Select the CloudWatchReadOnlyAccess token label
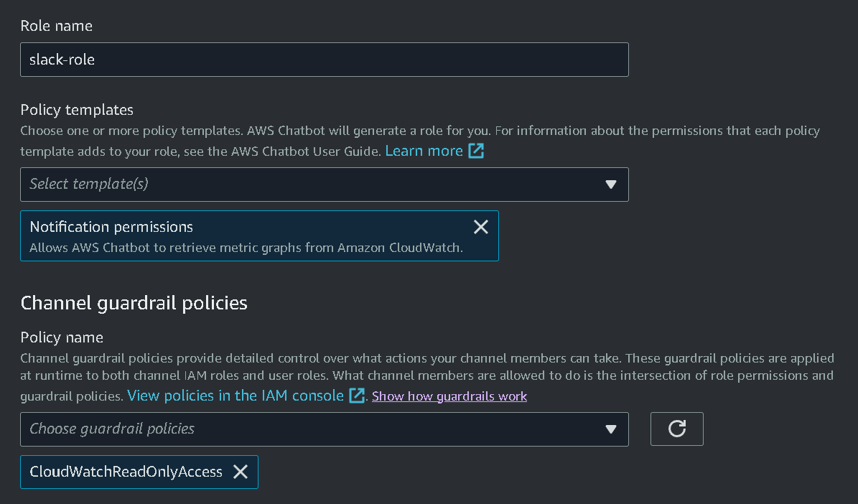 click(126, 472)
